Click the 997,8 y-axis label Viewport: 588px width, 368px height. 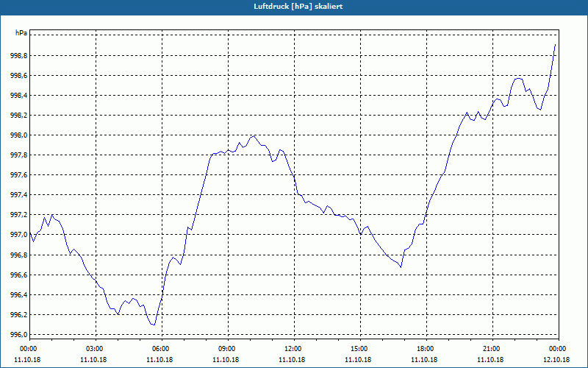pos(18,155)
